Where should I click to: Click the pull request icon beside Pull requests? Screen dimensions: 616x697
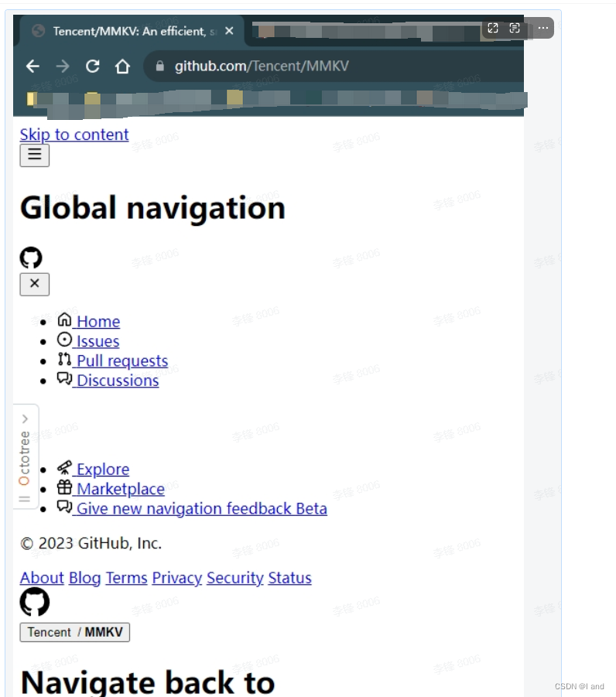point(64,359)
